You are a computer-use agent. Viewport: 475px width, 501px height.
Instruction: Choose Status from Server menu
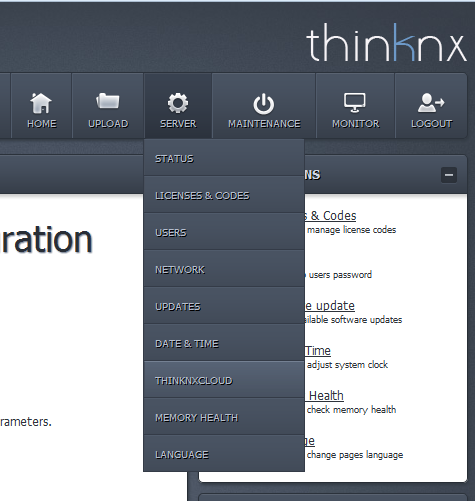224,158
